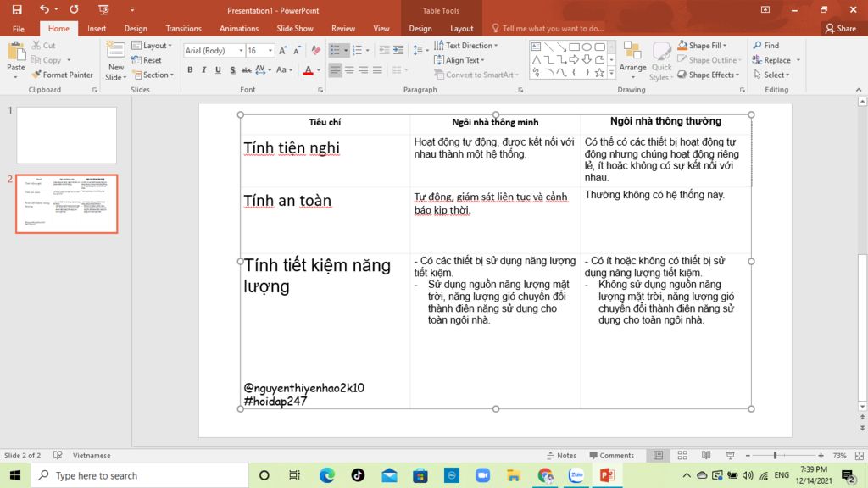This screenshot has width=868, height=488.
Task: Increase the list indent level
Action: 398,50
